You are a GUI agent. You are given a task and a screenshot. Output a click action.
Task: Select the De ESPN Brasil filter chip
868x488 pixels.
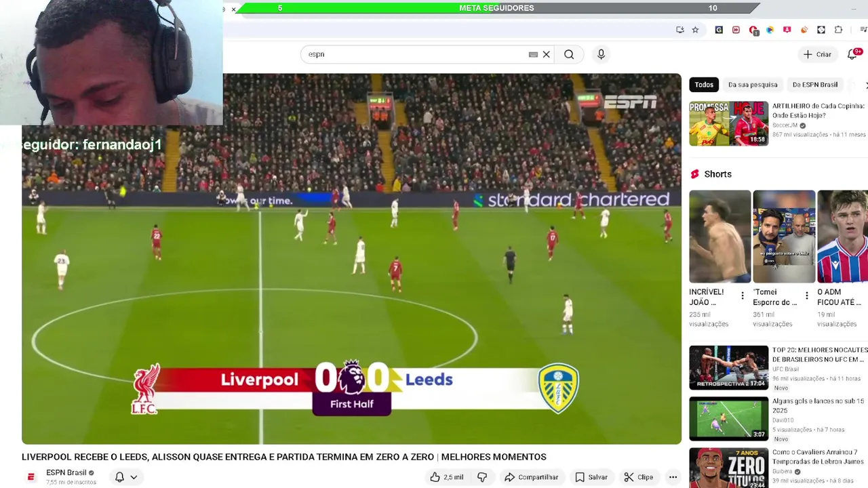click(815, 85)
